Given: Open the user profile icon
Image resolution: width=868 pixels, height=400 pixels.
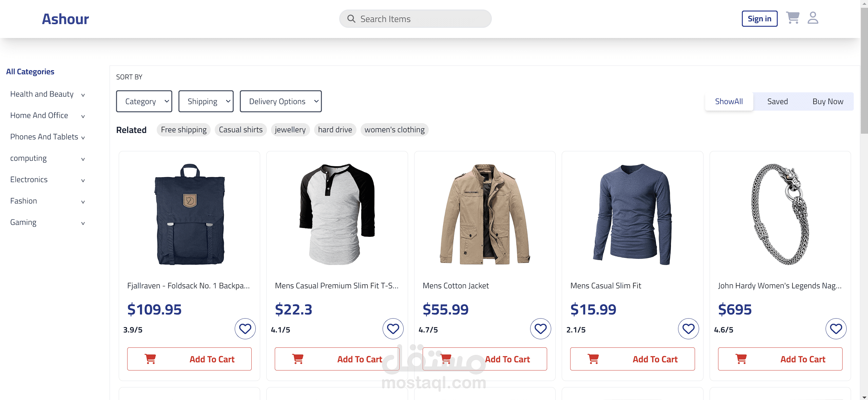Looking at the screenshot, I should pos(813,18).
